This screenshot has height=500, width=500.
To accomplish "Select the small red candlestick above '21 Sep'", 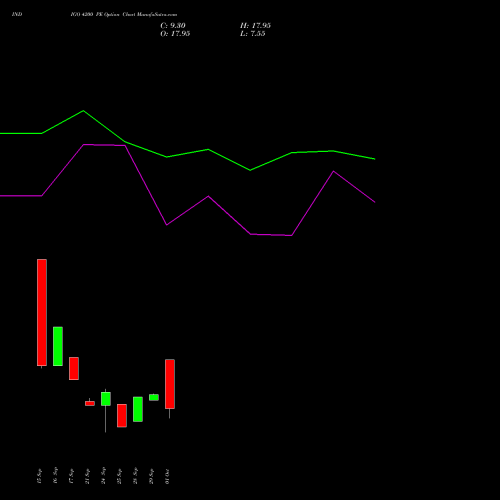I will coord(90,403).
